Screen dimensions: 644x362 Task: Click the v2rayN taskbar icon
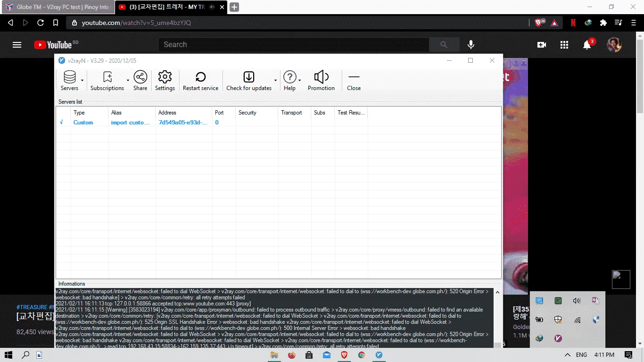point(379,355)
